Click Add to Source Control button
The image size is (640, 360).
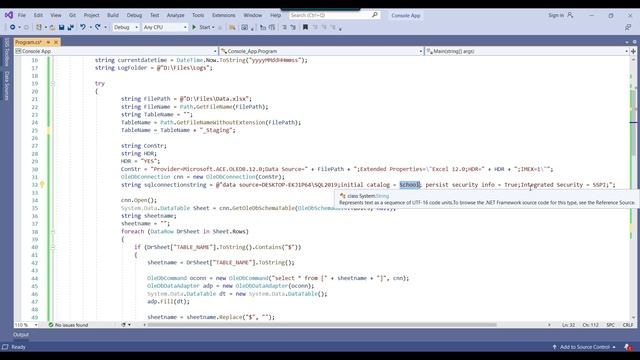584,347
